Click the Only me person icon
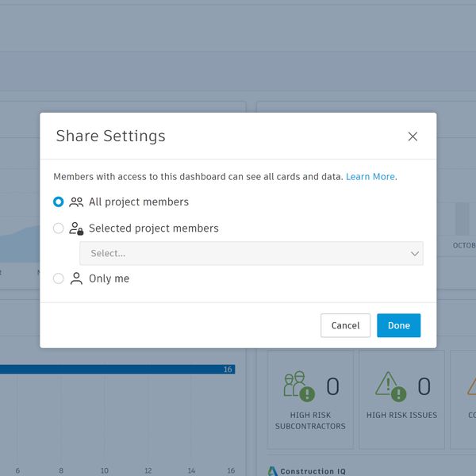The width and height of the screenshot is (476, 476). click(76, 278)
